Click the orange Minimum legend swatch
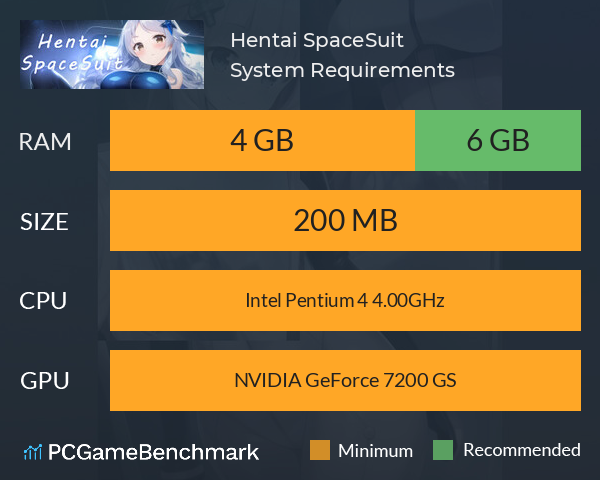Viewport: 600px width, 480px height. click(320, 450)
